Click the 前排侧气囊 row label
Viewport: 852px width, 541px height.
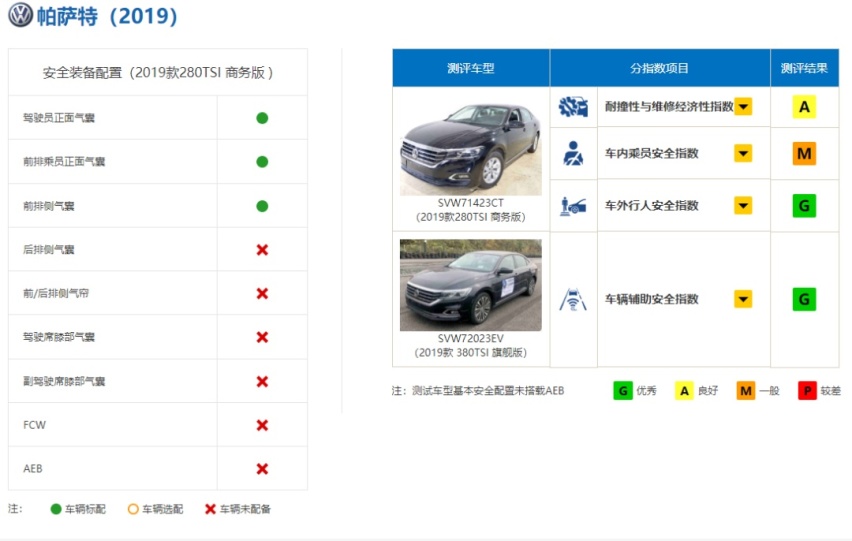pos(48,206)
